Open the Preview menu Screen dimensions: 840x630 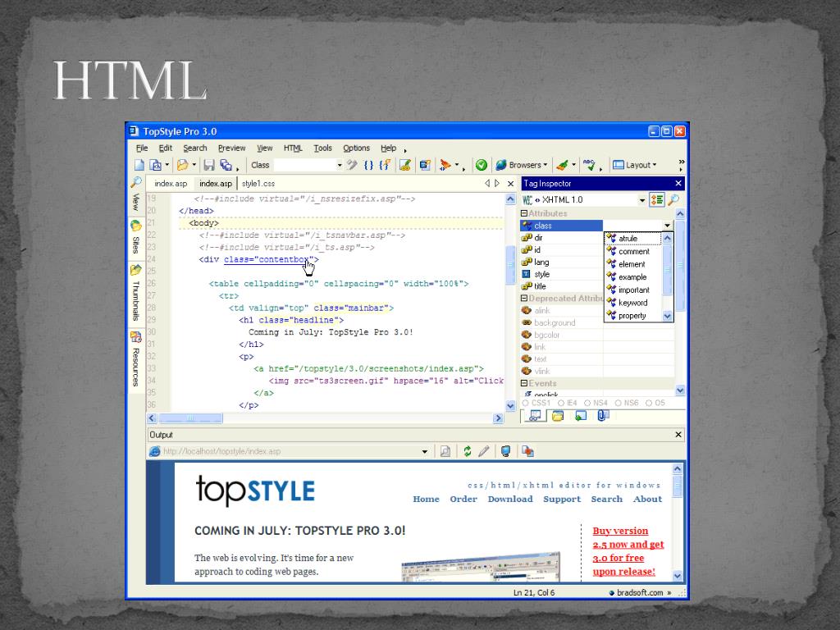pos(231,148)
